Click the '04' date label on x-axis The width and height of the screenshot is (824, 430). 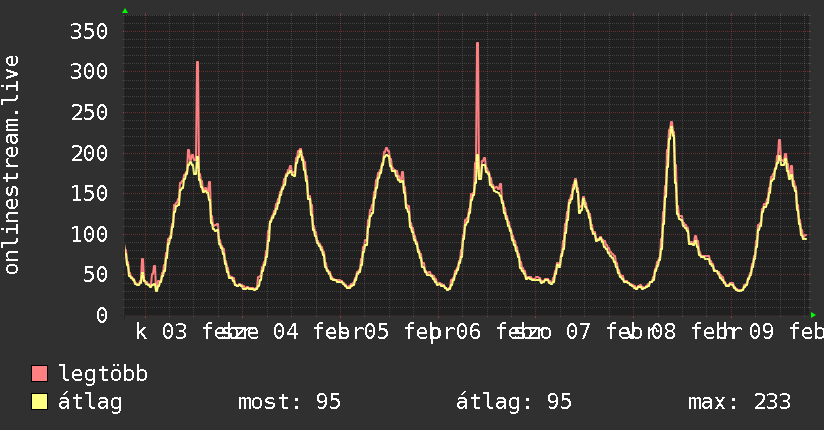click(x=286, y=332)
